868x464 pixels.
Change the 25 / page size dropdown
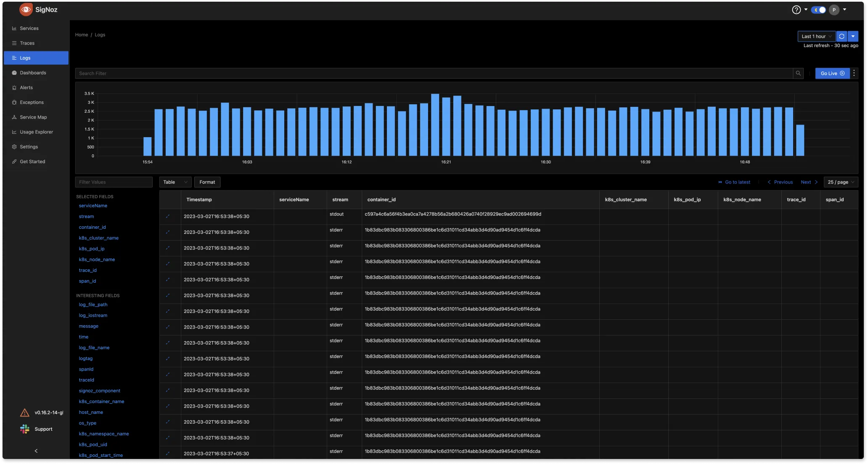click(840, 182)
